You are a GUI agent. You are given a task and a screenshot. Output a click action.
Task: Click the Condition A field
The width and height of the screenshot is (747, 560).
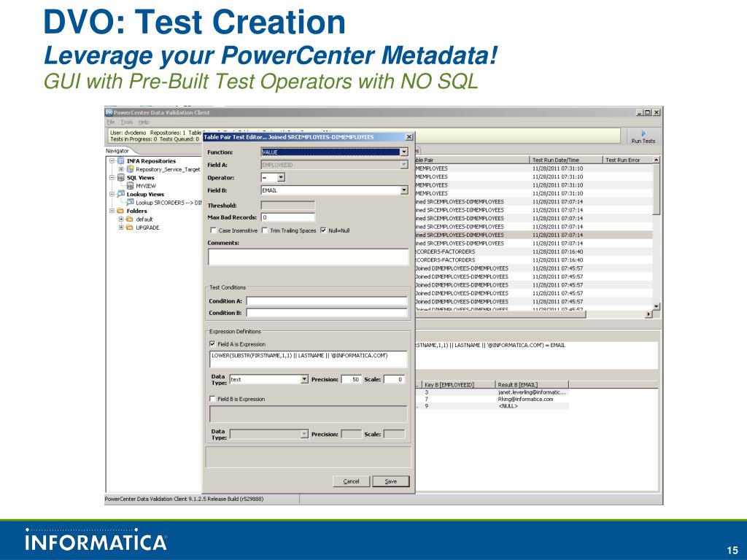tap(327, 301)
